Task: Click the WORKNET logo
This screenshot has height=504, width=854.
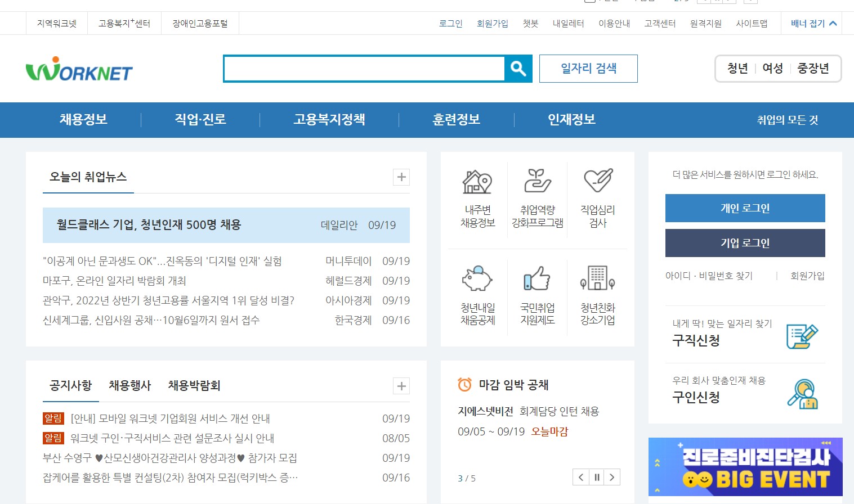Action: tap(79, 68)
